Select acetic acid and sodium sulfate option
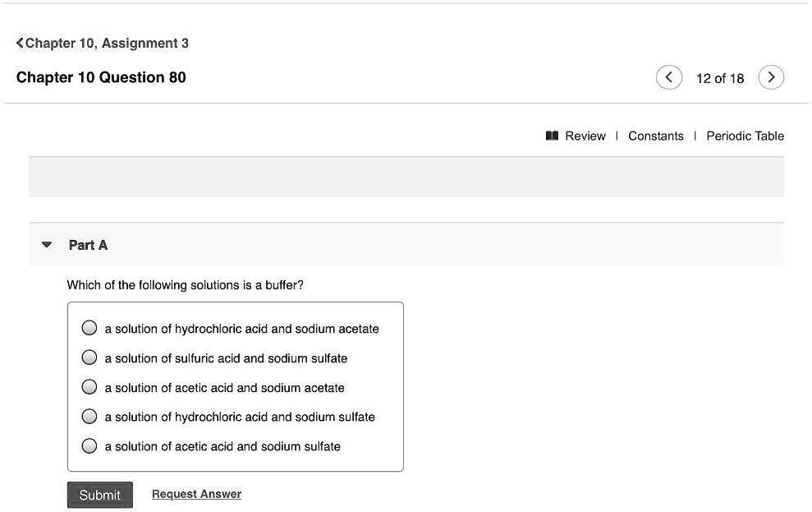Viewport: 812px width, 512px height. (x=89, y=446)
